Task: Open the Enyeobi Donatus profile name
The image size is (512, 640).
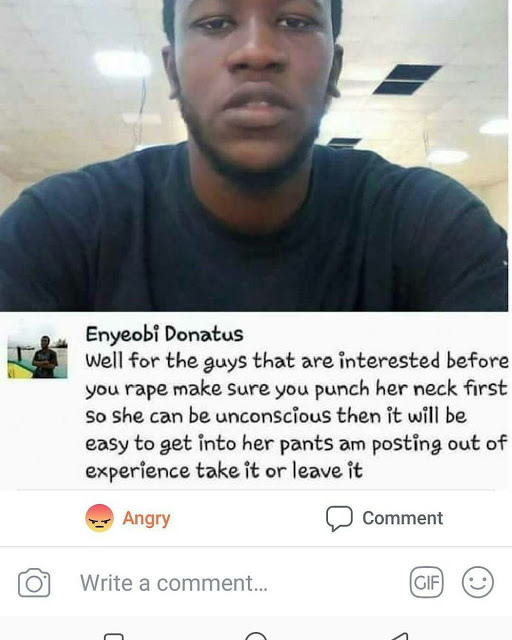Action: [164, 334]
